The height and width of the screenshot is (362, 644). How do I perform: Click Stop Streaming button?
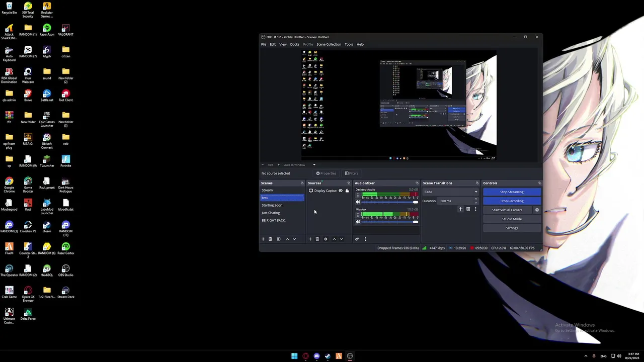tap(512, 192)
